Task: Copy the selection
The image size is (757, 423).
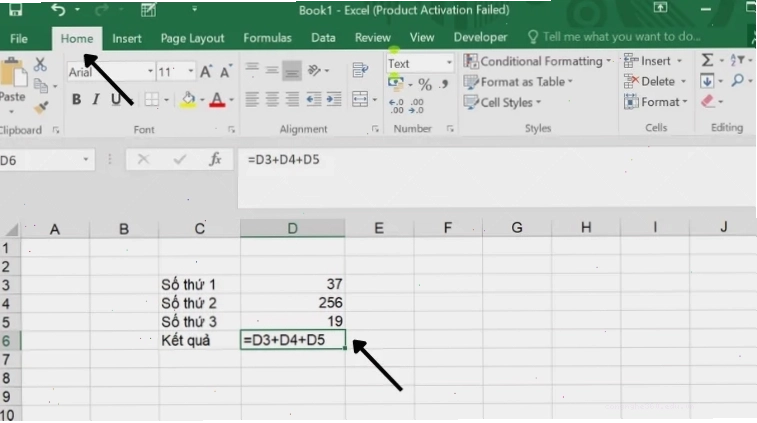Action: click(41, 86)
